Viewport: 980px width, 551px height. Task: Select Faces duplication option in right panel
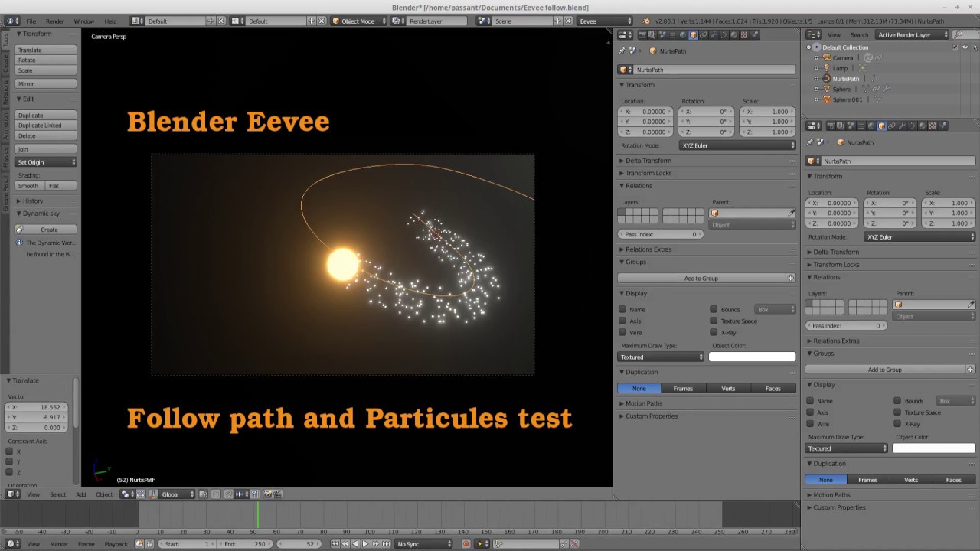tap(954, 480)
